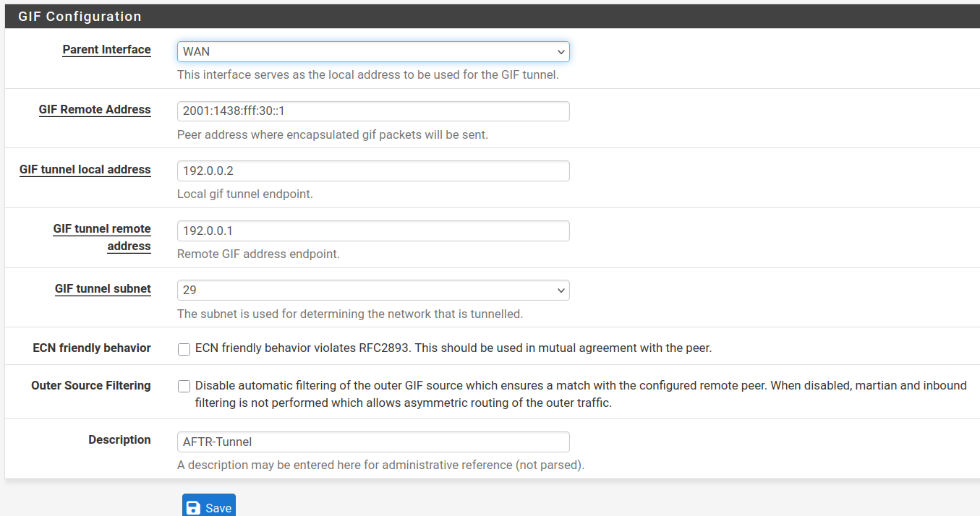Click the GIF tunnel local address label

point(85,170)
